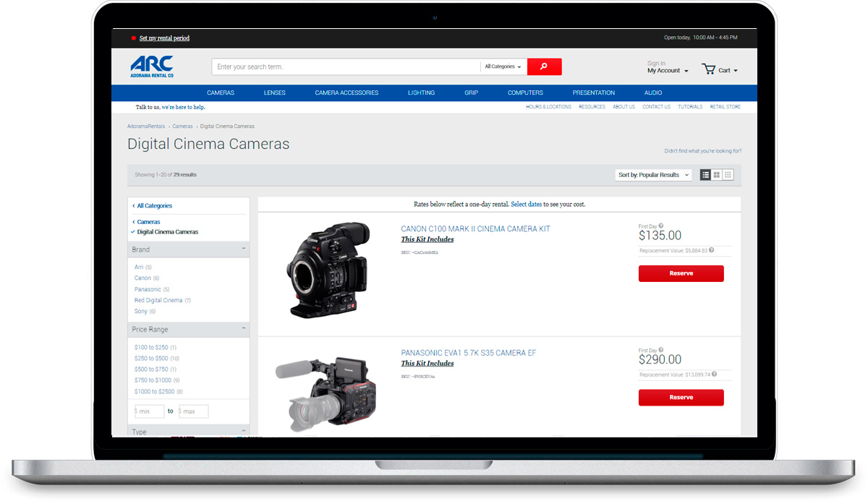This screenshot has height=501, width=868.
Task: Click the ARC Adorama Rental Co logo
Action: (152, 67)
